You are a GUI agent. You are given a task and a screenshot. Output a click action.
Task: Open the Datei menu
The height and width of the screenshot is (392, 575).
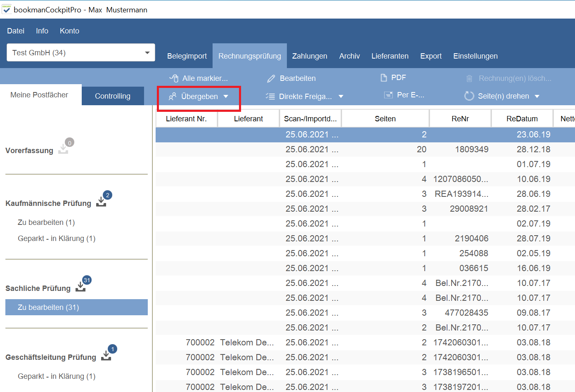tap(16, 31)
